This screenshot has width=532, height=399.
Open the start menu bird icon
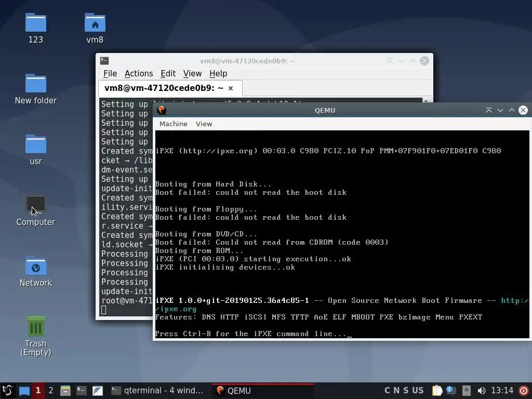click(x=7, y=391)
